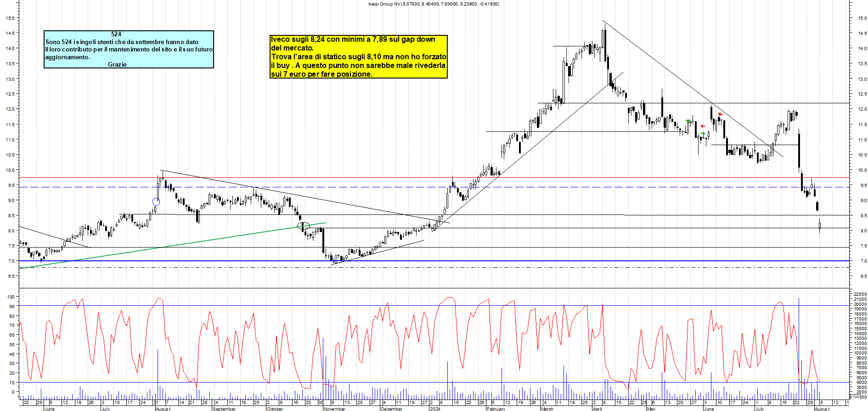Click the Iveco Group NV chart title

point(434,4)
